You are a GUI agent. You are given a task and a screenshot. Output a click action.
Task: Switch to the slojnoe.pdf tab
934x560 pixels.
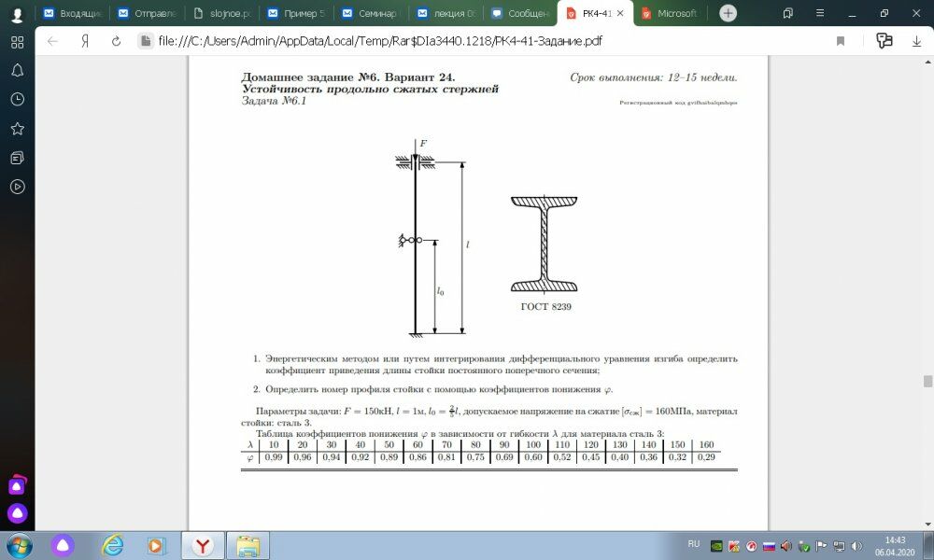[x=222, y=13]
